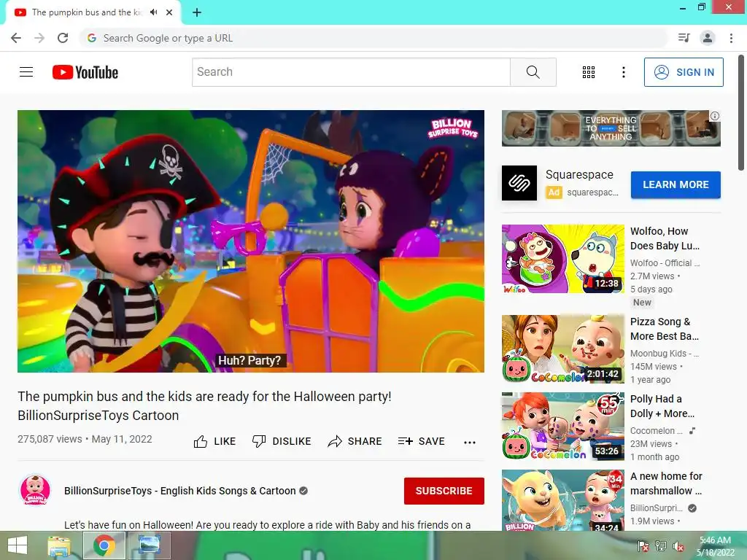Open the YouTube guide hamburger menu
This screenshot has width=747, height=560.
pyautogui.click(x=26, y=72)
